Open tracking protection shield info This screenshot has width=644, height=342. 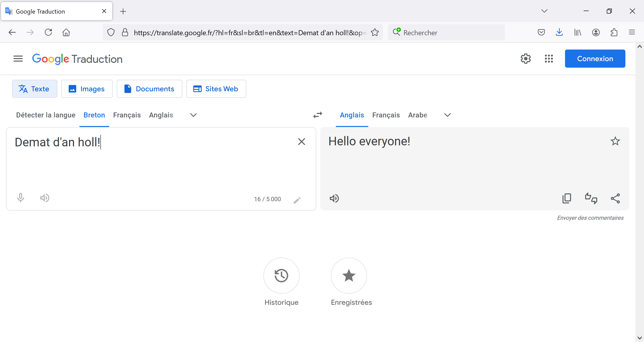[111, 32]
